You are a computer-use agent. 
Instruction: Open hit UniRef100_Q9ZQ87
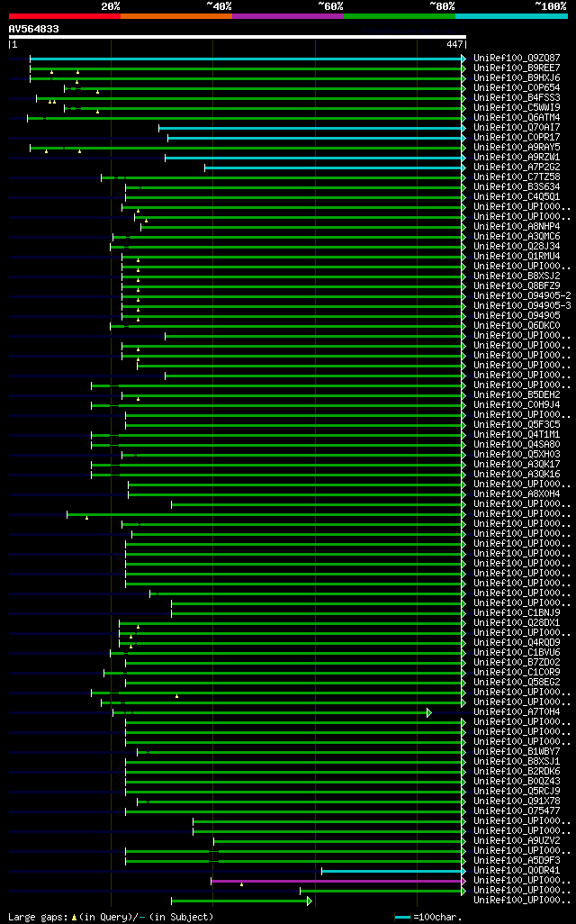[x=517, y=58]
